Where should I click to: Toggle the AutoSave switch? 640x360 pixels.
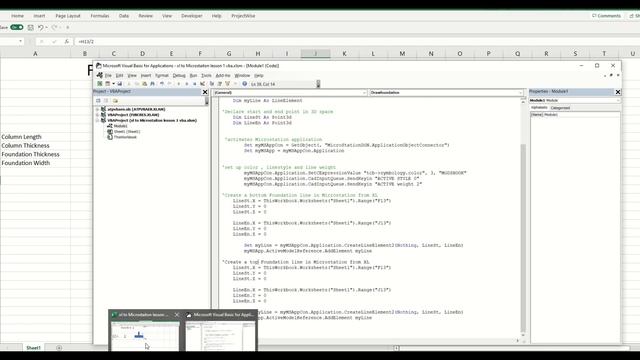coord(17,27)
